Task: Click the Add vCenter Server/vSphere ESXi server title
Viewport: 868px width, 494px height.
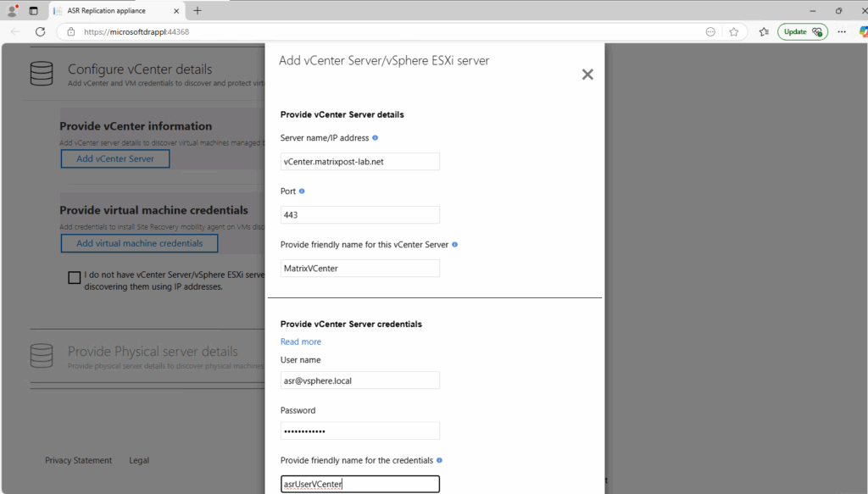Action: [384, 61]
